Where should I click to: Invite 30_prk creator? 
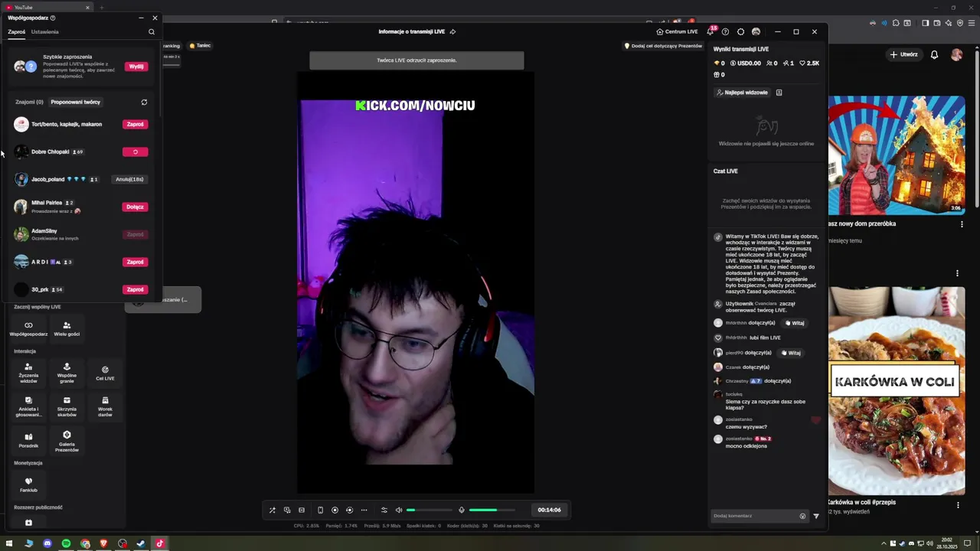[x=135, y=289]
